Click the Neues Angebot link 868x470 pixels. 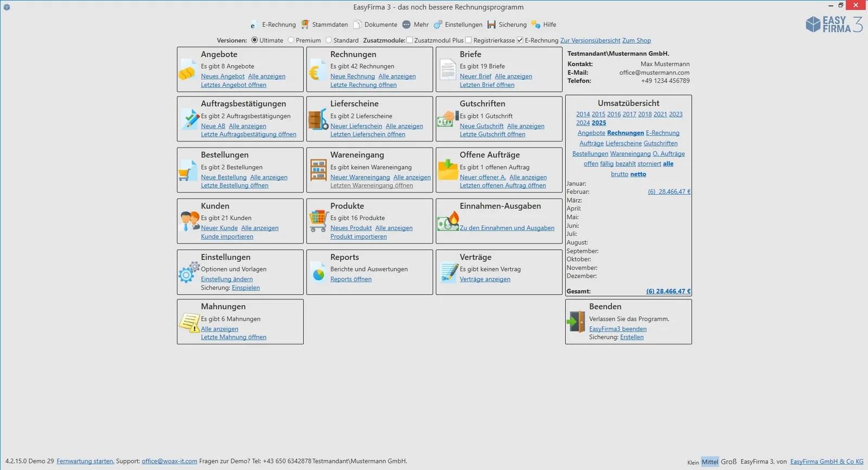pos(223,77)
